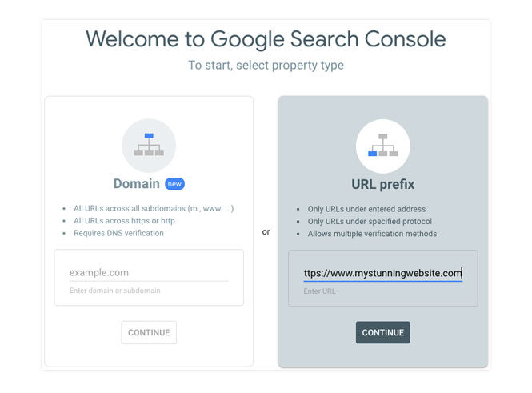This screenshot has width=532, height=393.
Task: Select the URL prefix heading text
Action: coord(382,184)
